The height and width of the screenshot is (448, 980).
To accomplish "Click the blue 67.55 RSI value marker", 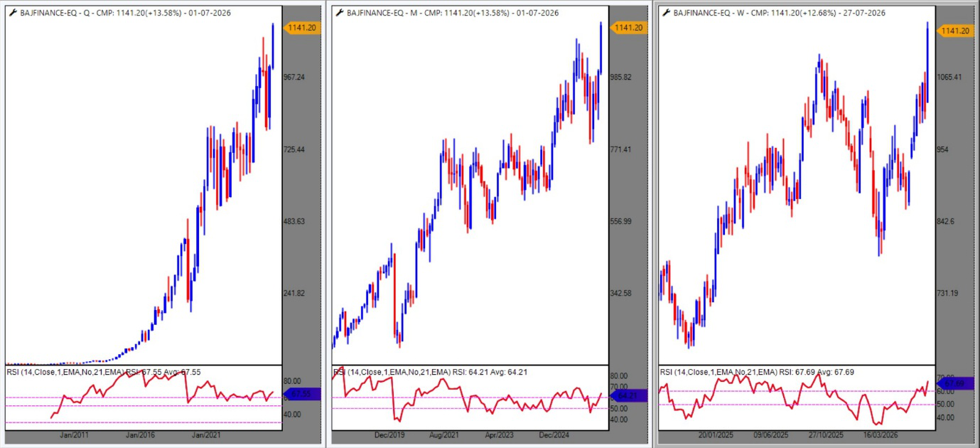I will click(302, 394).
